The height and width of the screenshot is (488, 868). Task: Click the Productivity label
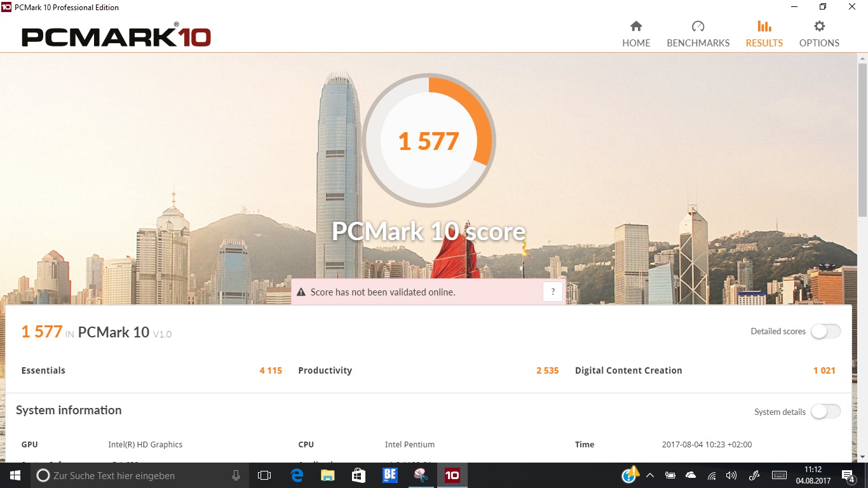325,370
